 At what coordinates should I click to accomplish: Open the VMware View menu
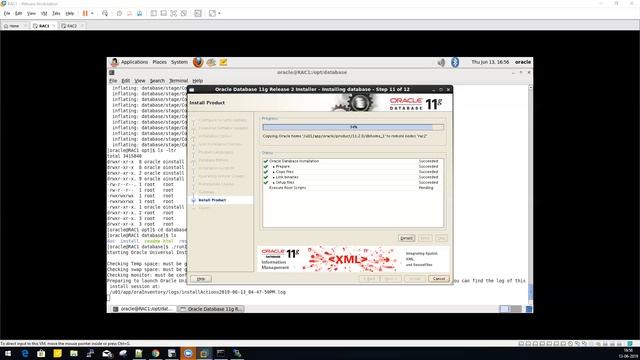[31, 13]
